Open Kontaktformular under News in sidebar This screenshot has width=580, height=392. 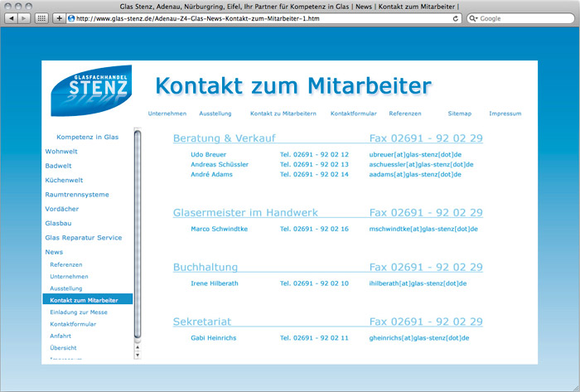point(73,324)
